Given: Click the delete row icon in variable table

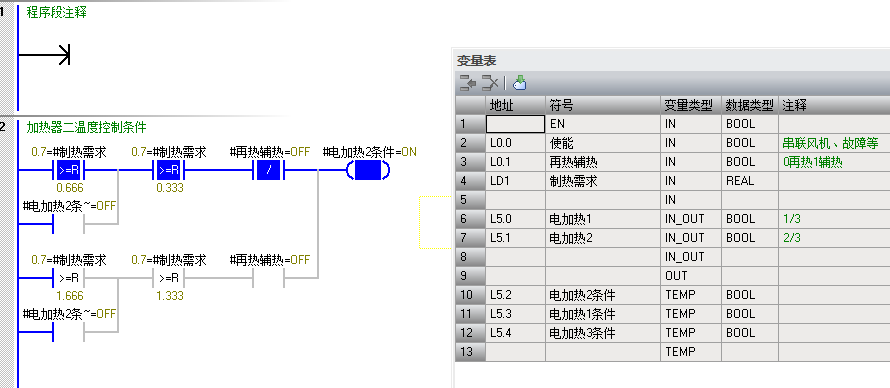Looking at the screenshot, I should click(x=490, y=83).
